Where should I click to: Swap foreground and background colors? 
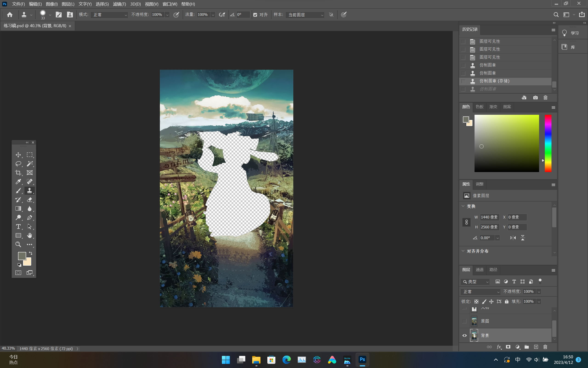coord(31,253)
